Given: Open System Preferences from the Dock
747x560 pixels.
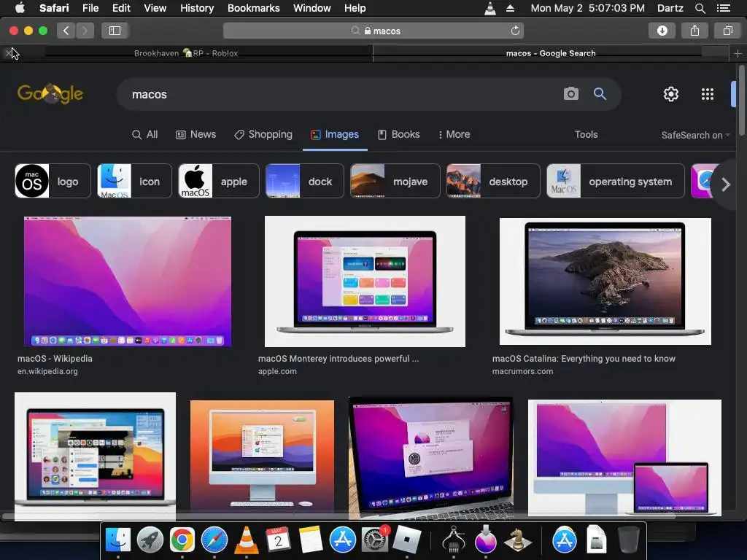Looking at the screenshot, I should coord(374,540).
